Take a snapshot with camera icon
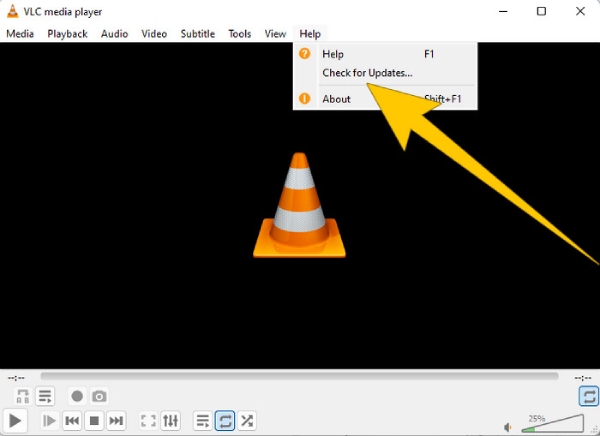The width and height of the screenshot is (600, 436). pyautogui.click(x=99, y=396)
